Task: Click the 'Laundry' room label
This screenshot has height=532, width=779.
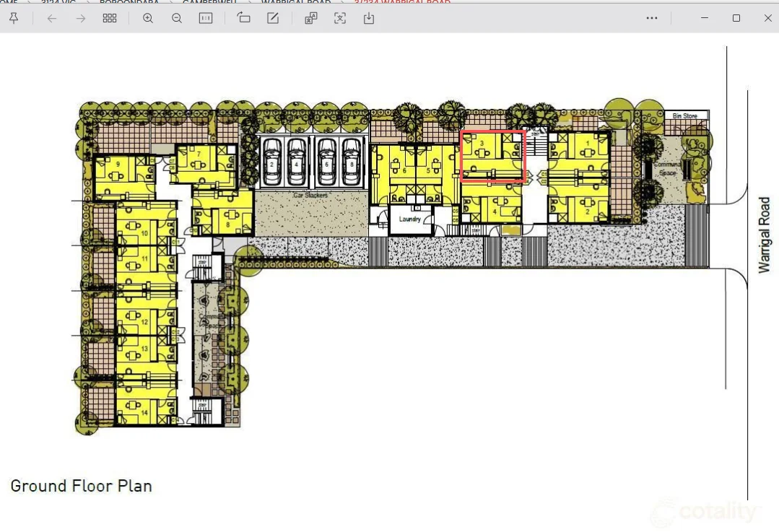Action: coord(410,219)
